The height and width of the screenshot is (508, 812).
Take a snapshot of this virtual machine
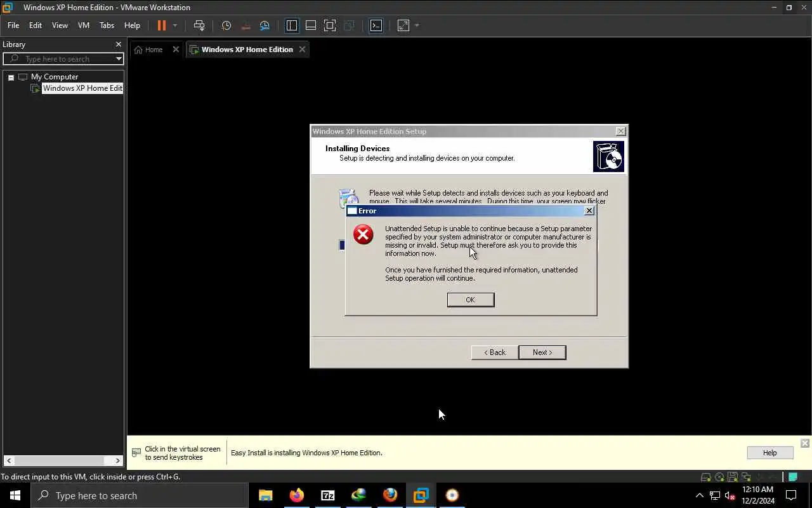(x=226, y=25)
